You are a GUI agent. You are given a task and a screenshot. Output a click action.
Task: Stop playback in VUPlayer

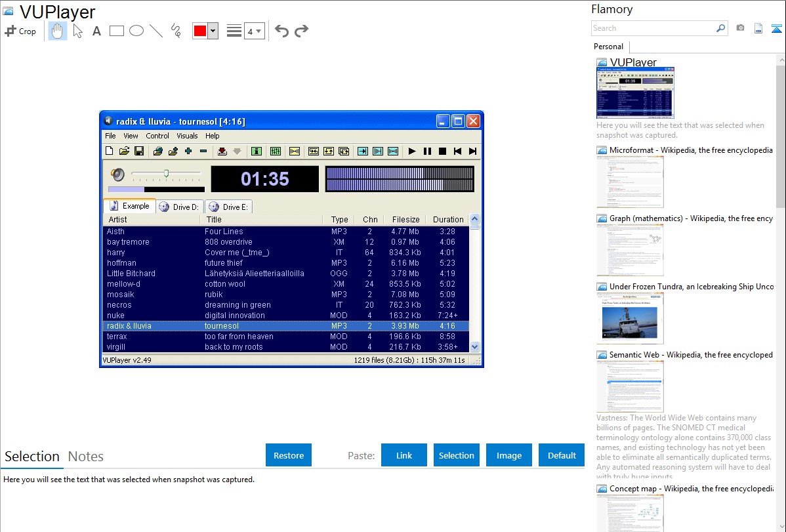443,151
